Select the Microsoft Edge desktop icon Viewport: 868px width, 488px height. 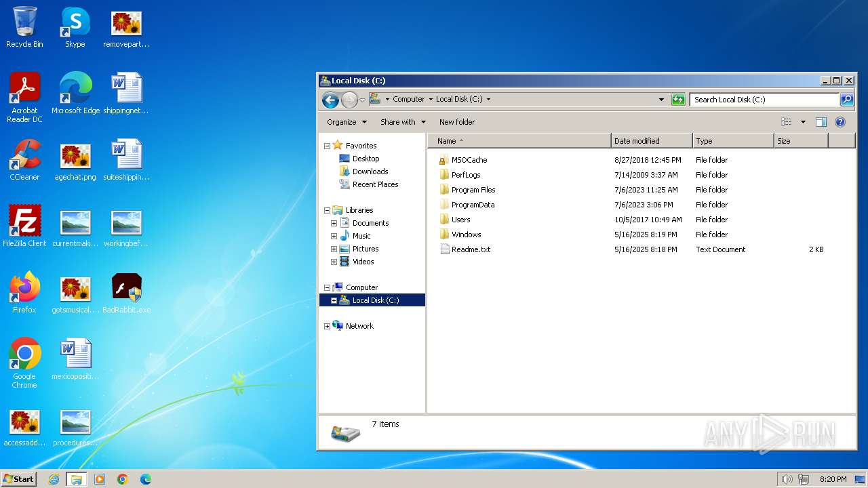point(75,94)
